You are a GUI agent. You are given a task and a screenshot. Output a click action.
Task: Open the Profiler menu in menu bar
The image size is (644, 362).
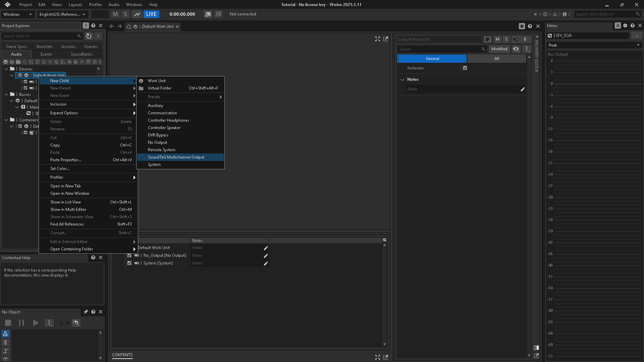coord(95,5)
